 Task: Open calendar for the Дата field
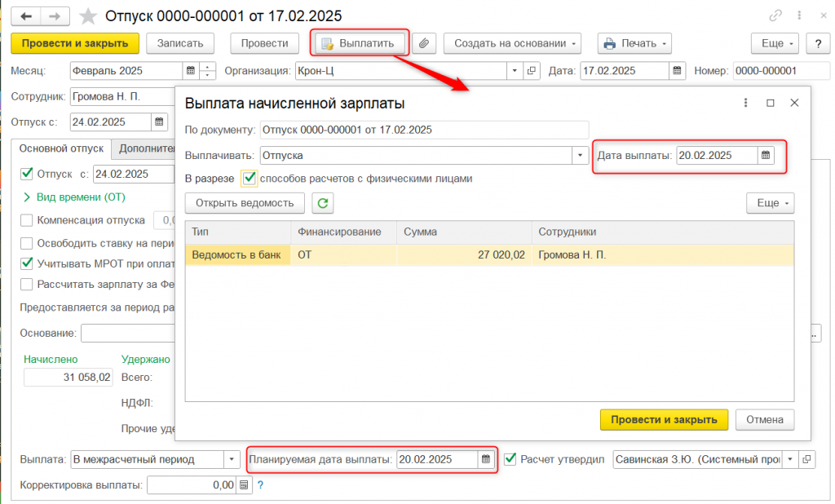(677, 70)
